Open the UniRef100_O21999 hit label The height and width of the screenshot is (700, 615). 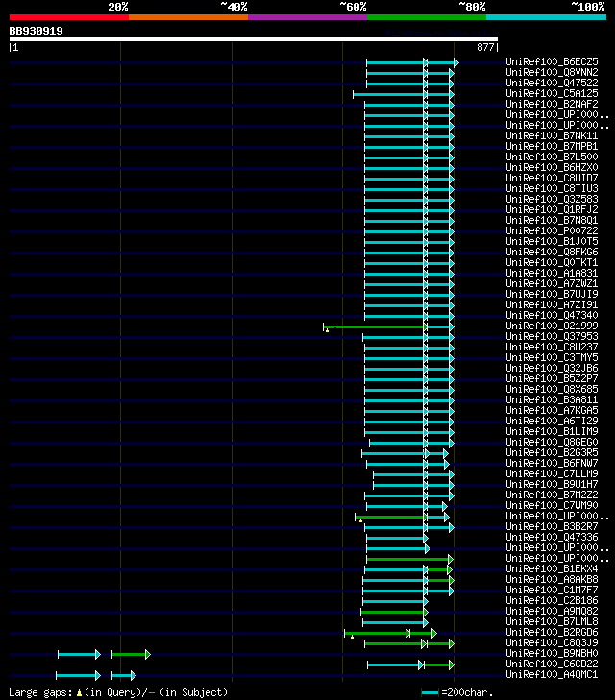[x=552, y=326]
